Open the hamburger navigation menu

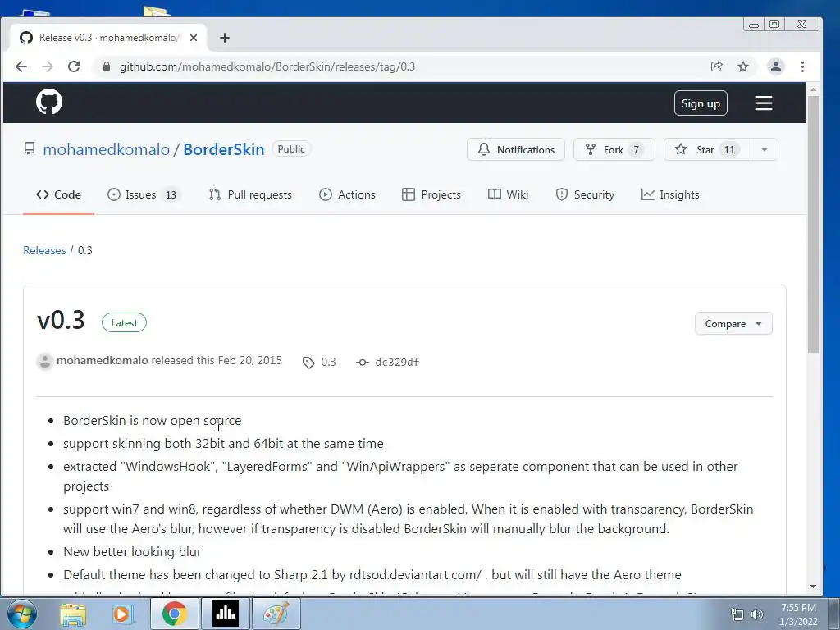pyautogui.click(x=764, y=103)
